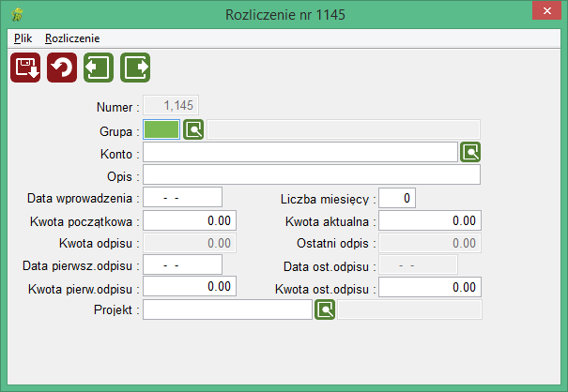
Task: Click the red undo changes icon
Action: pos(62,68)
